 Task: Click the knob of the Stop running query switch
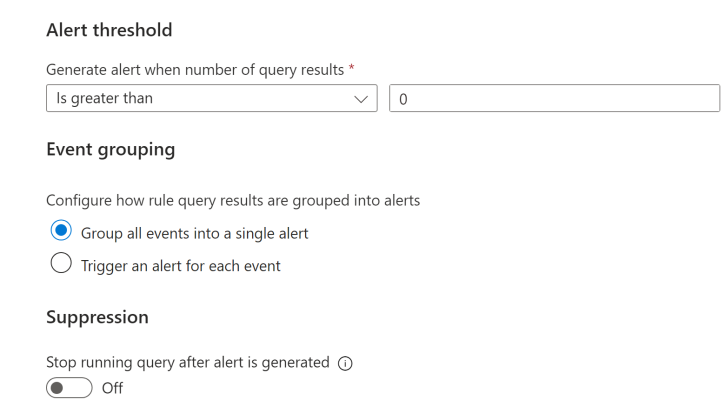[58, 387]
